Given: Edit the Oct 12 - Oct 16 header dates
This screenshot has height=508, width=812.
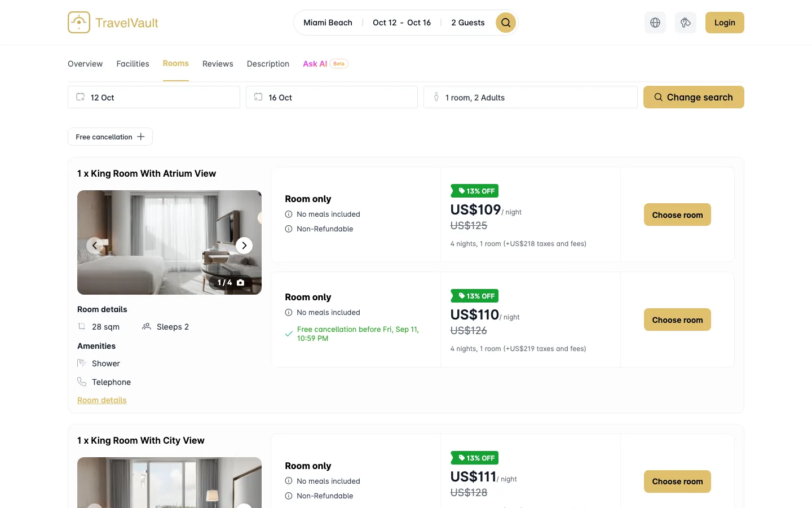Looking at the screenshot, I should (x=401, y=23).
